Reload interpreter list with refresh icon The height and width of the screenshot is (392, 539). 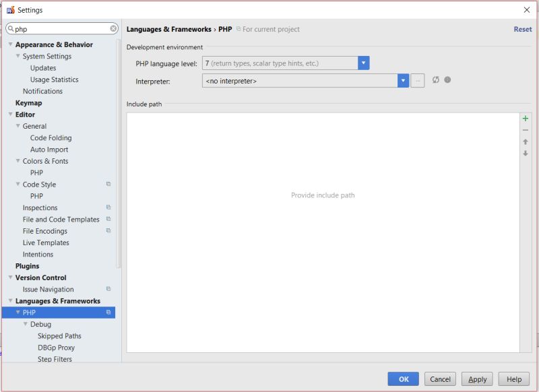coord(437,79)
